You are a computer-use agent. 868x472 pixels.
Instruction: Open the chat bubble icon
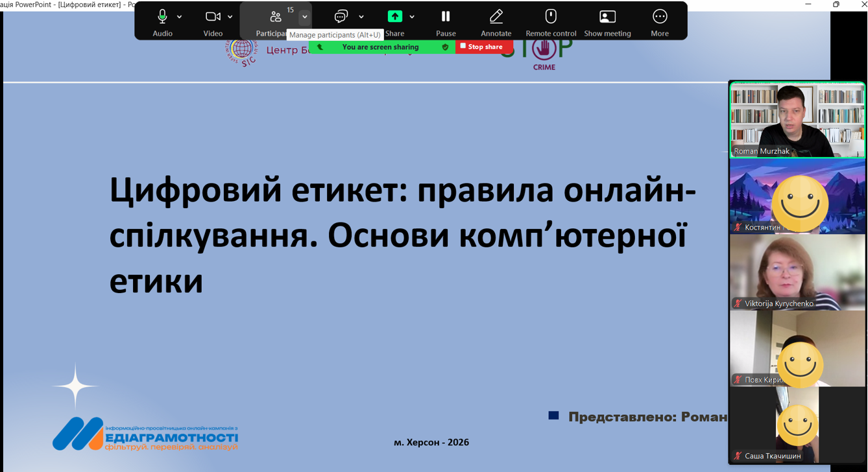[x=341, y=17]
